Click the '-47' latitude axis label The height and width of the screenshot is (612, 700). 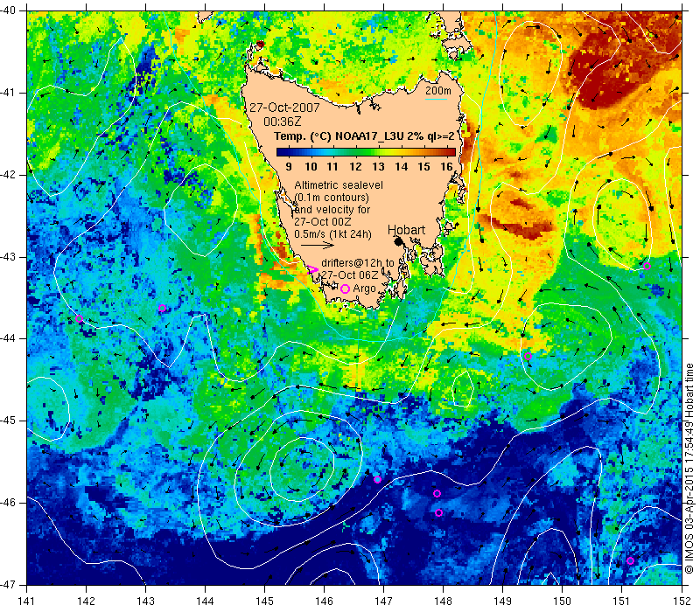pyautogui.click(x=8, y=584)
